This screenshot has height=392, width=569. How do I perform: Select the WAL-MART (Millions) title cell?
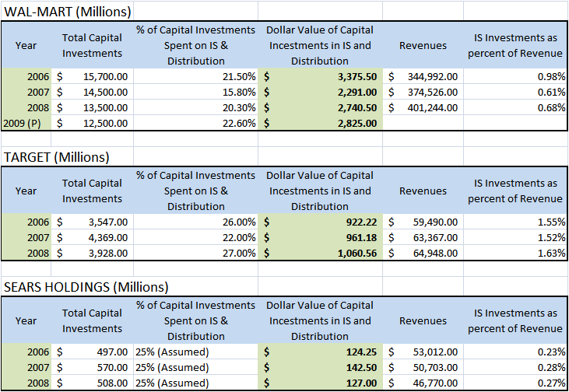point(68,12)
